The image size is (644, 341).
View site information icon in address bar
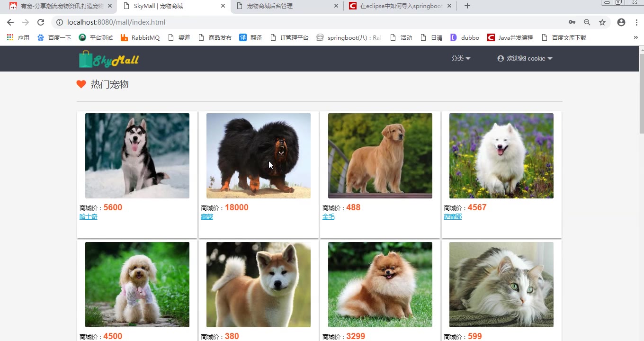(x=60, y=22)
